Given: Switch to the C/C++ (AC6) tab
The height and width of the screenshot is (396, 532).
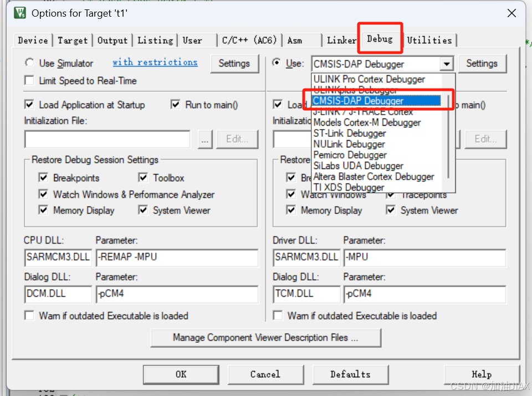Looking at the screenshot, I should pyautogui.click(x=249, y=40).
